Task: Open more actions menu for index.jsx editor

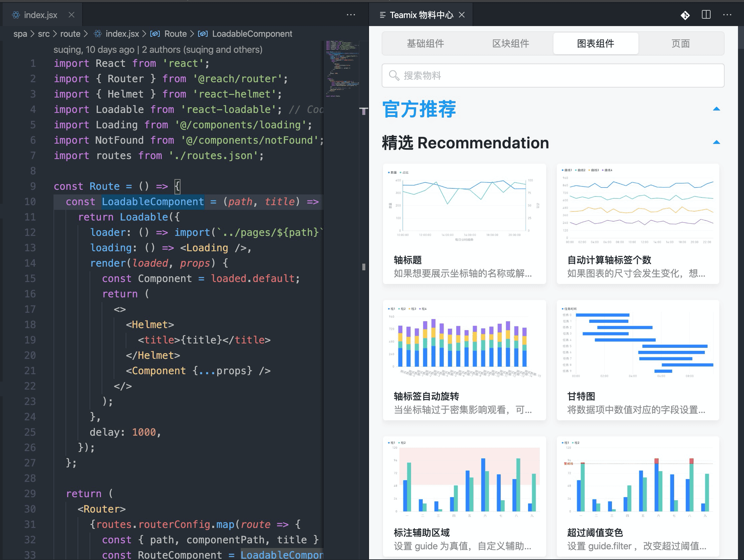Action: point(351,15)
